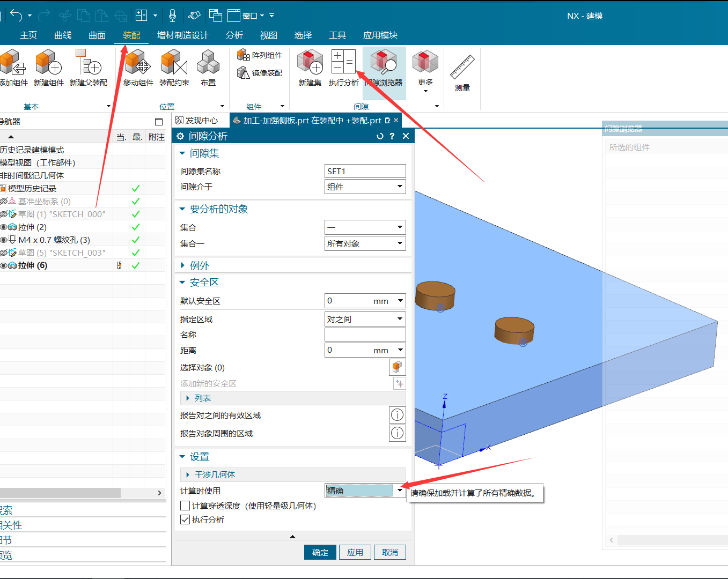The image size is (728, 579).
Task: Enable the 计算穿透深度 checkbox
Action: click(185, 506)
